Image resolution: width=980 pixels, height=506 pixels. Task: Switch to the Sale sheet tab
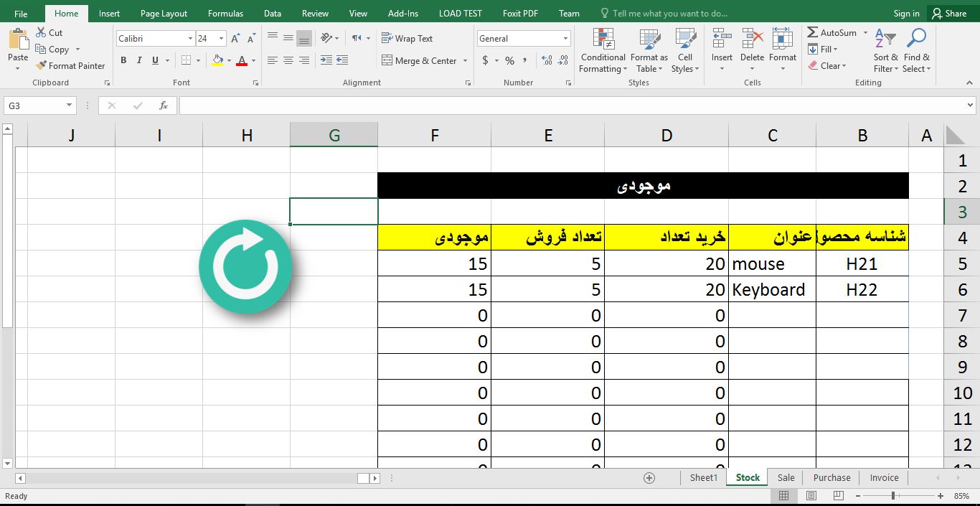(x=786, y=477)
